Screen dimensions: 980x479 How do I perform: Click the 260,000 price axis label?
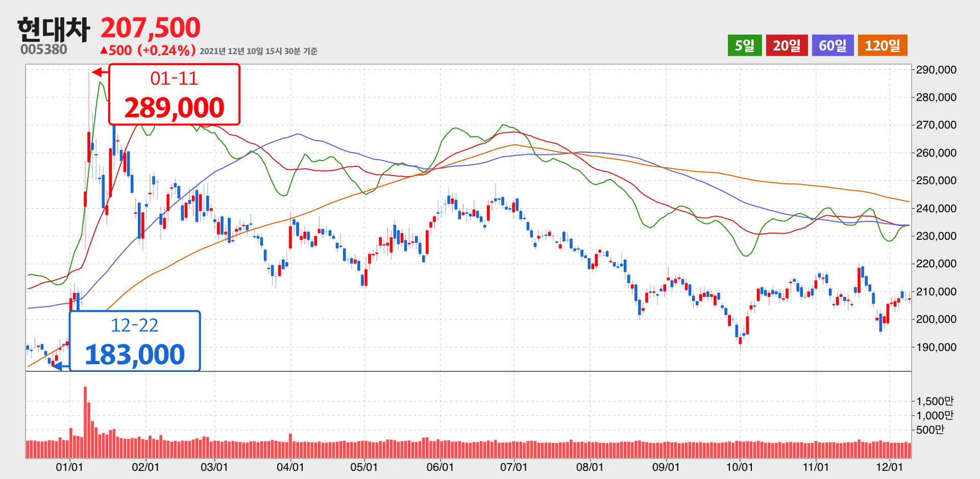[936, 153]
